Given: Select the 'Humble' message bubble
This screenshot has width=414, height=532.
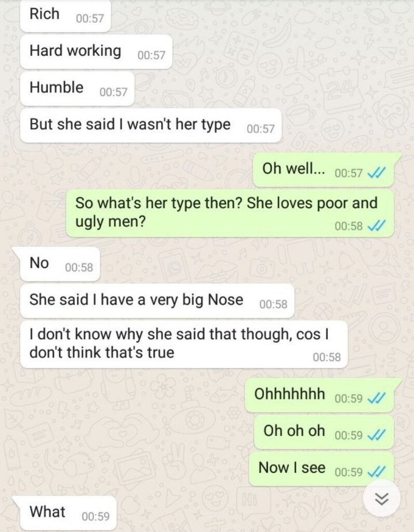Looking at the screenshot, I should (77, 88).
